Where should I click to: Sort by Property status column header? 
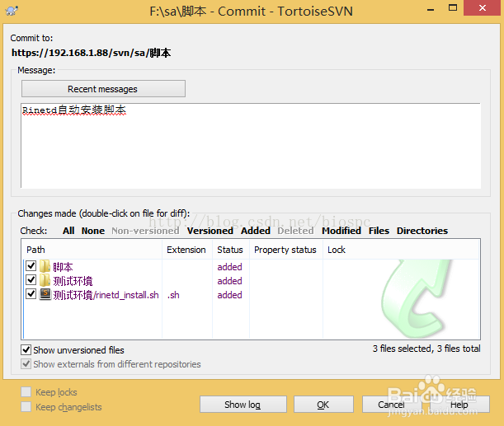tap(286, 250)
